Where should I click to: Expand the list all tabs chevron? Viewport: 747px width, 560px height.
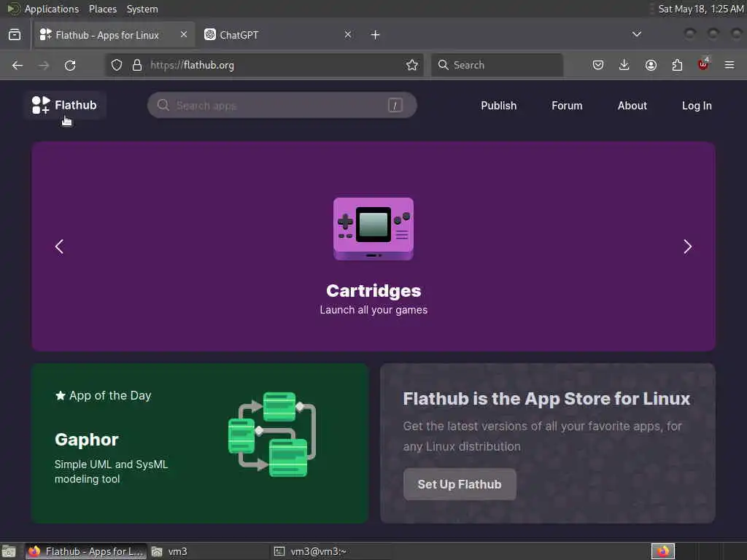click(x=636, y=34)
